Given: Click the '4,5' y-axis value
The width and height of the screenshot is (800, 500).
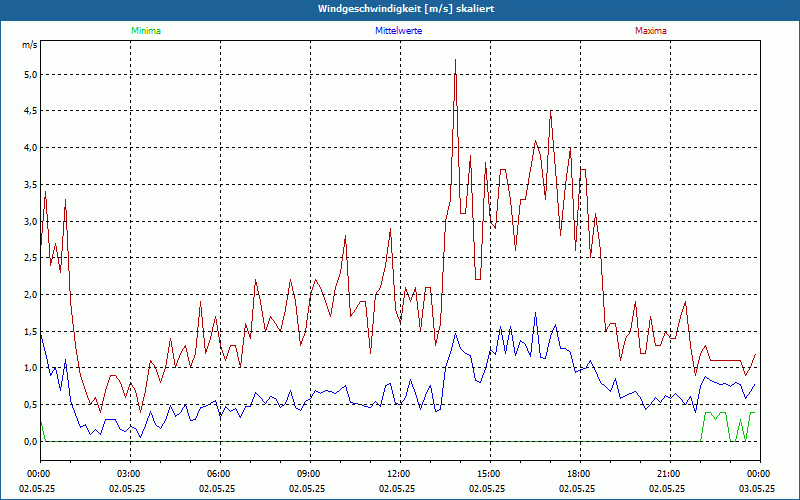Looking at the screenshot, I should point(31,111).
